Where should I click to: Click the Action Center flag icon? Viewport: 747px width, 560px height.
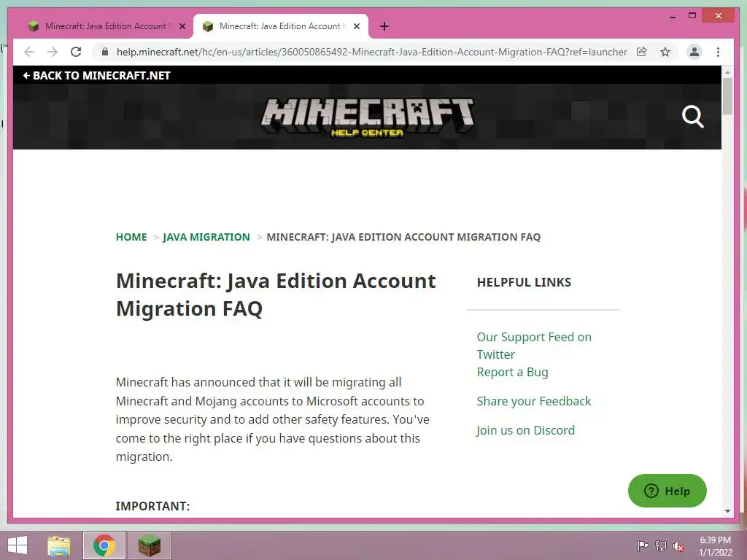coord(643,545)
